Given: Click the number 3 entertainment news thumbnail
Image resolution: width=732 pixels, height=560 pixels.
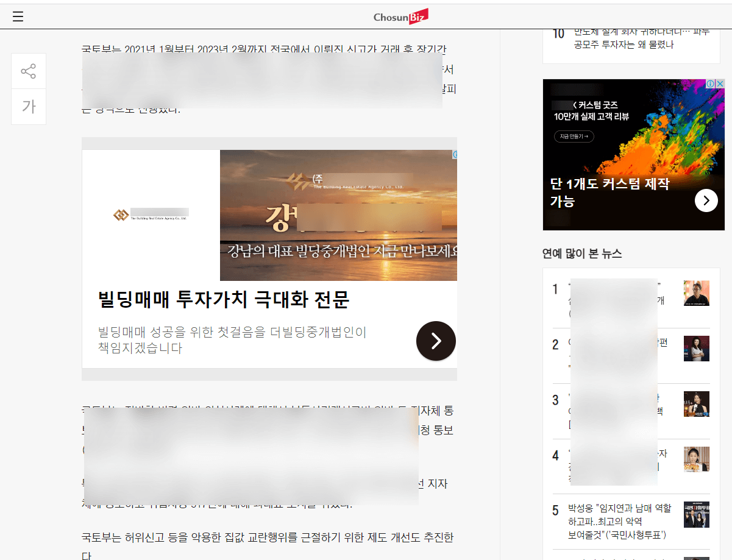Looking at the screenshot, I should pos(696,404).
